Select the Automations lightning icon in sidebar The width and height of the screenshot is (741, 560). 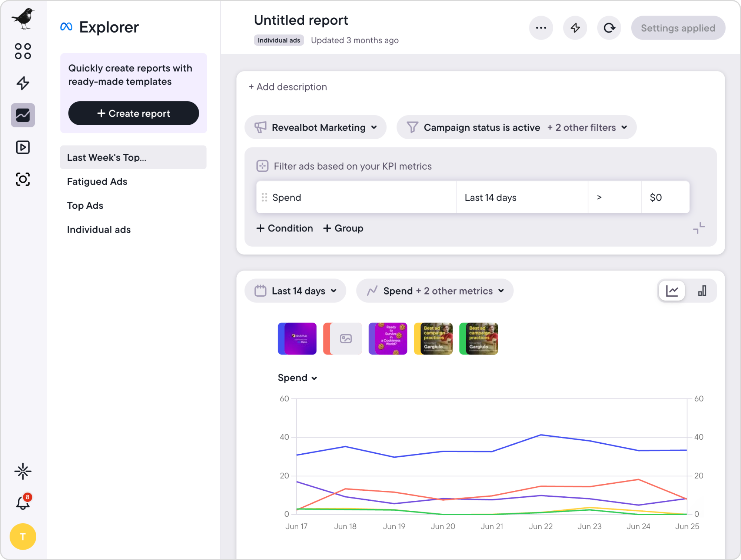[23, 83]
